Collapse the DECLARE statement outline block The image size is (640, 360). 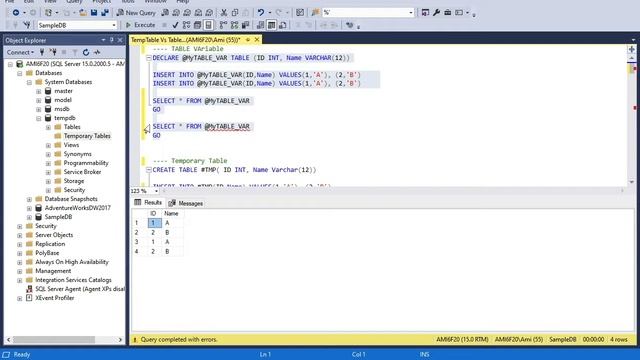coord(149,58)
